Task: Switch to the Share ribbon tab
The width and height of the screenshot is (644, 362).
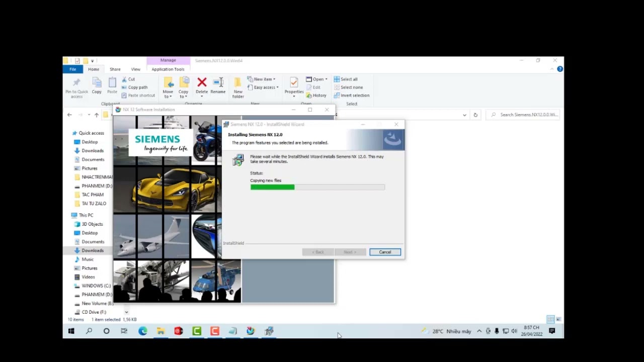Action: (115, 69)
